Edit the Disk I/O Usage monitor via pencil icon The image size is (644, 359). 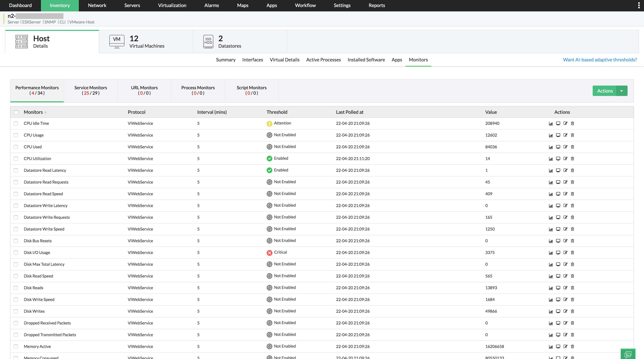coord(566,252)
